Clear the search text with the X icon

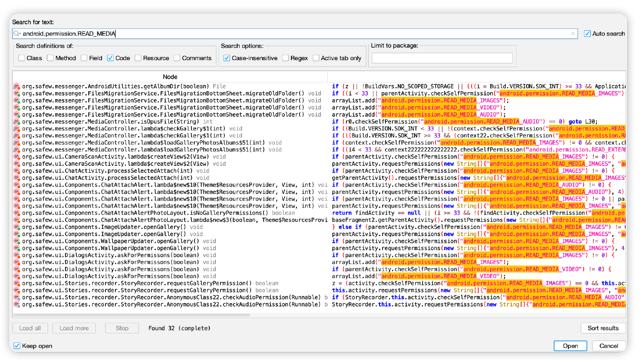[573, 34]
